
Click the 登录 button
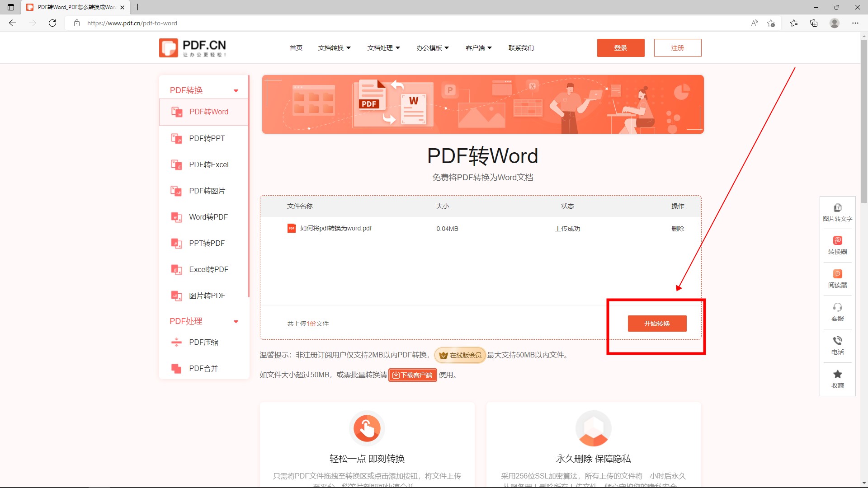click(x=621, y=48)
